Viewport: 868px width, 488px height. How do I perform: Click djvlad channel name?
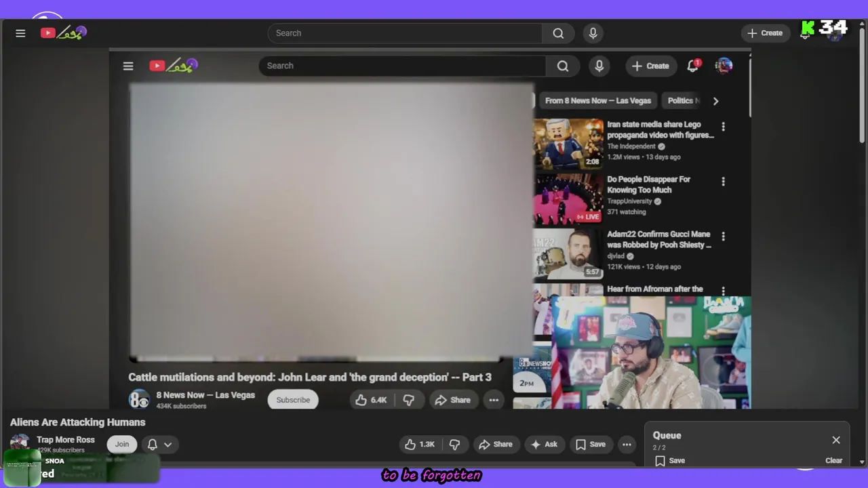[616, 256]
